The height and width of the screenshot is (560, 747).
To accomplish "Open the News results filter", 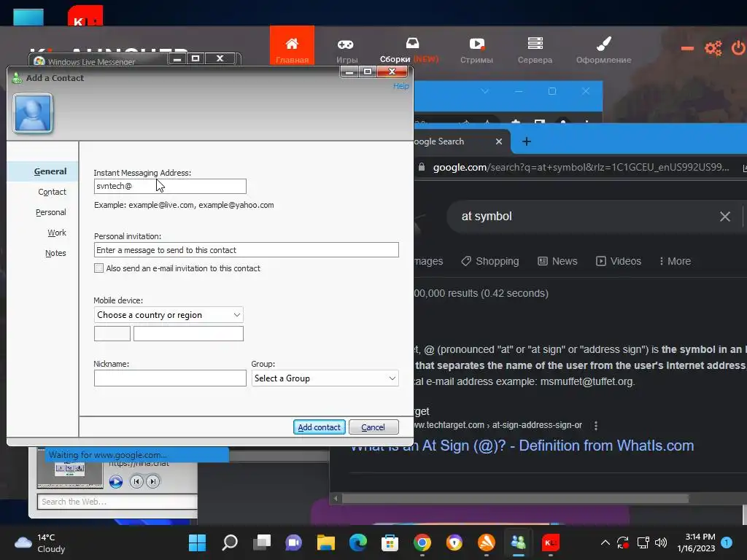I will [x=557, y=261].
